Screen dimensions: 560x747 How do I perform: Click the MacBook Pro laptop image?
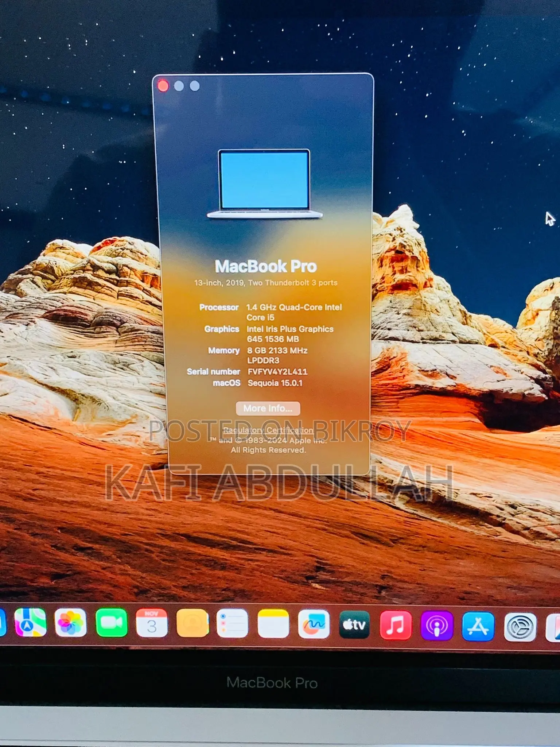point(265,183)
